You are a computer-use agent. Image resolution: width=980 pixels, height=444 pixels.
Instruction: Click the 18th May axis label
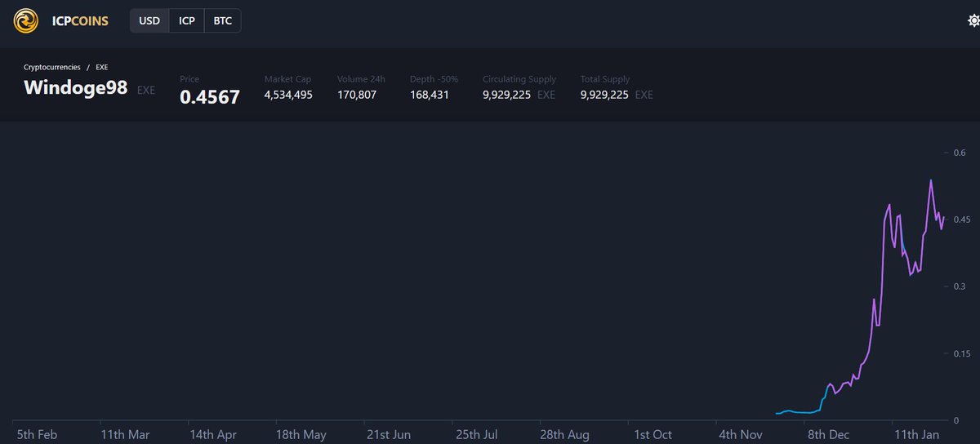[x=301, y=434]
